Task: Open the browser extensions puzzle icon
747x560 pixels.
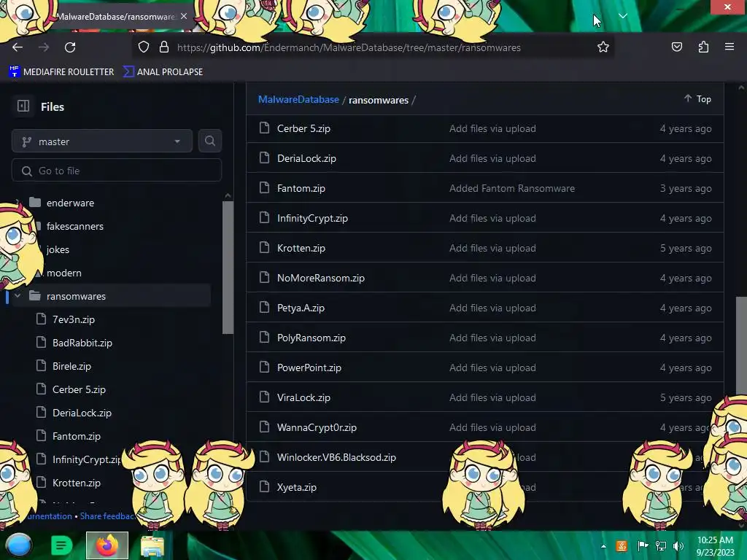Action: 703,47
